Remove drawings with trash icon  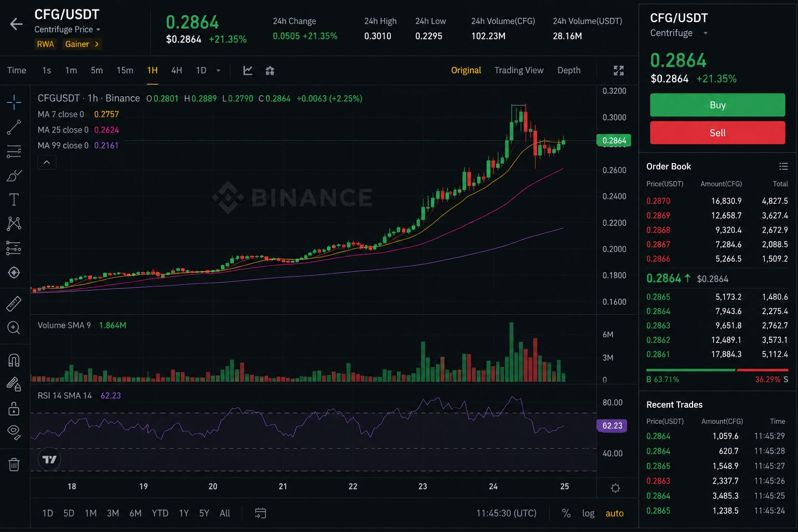14,464
